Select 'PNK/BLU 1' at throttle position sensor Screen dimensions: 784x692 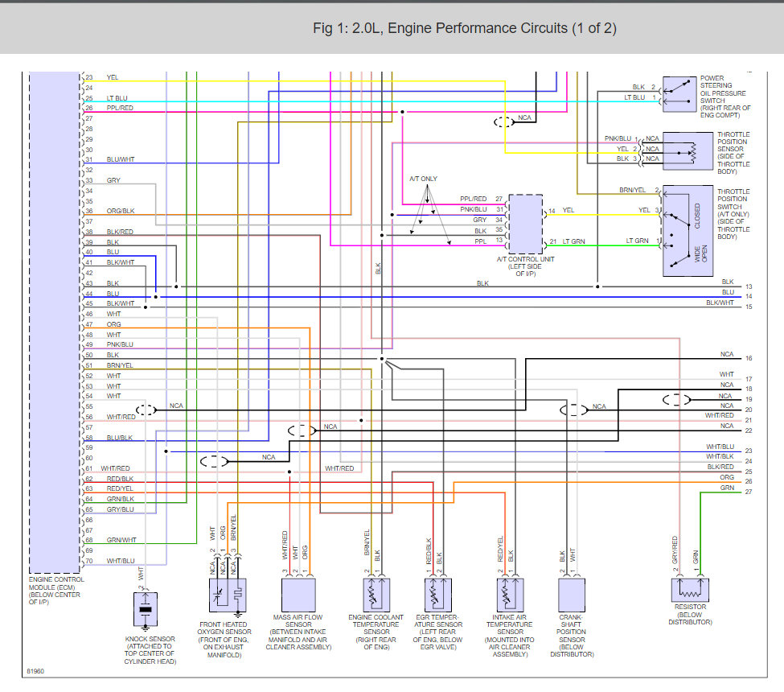[621, 138]
